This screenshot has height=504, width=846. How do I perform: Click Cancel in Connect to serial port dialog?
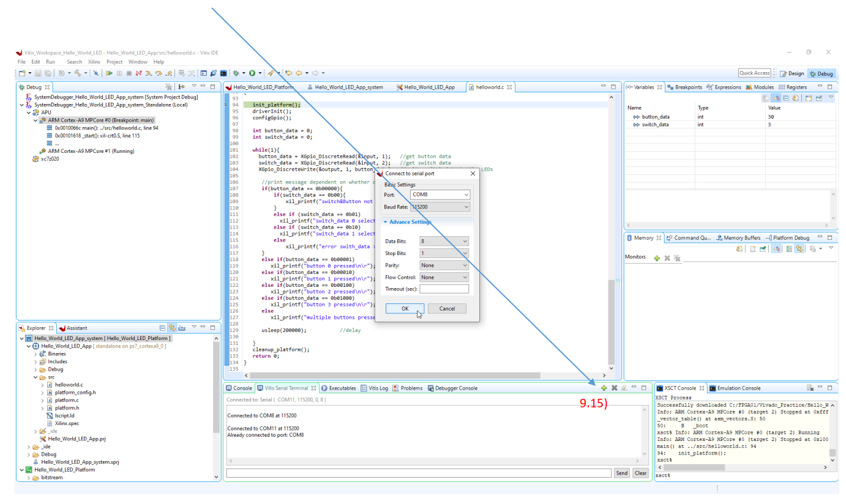447,308
